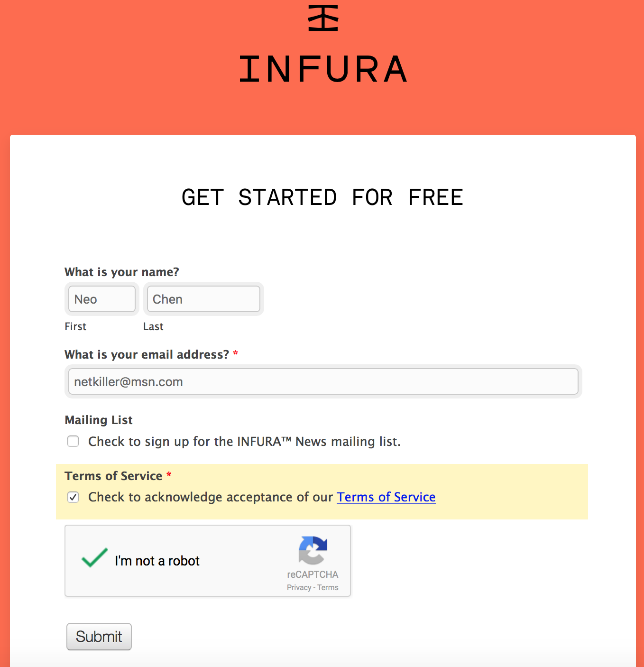Screen dimensions: 644x667
Task: Click the INFURA wordmark heading
Action: pos(323,69)
